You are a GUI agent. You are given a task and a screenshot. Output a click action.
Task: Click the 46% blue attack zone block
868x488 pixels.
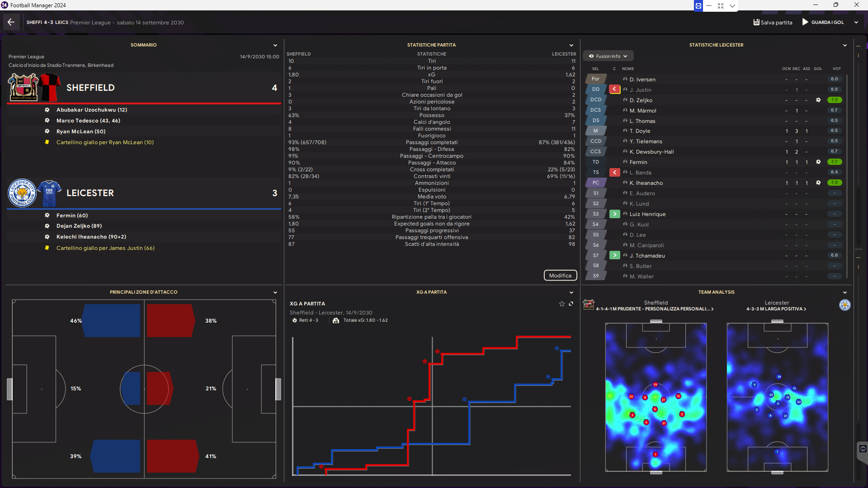(x=112, y=321)
